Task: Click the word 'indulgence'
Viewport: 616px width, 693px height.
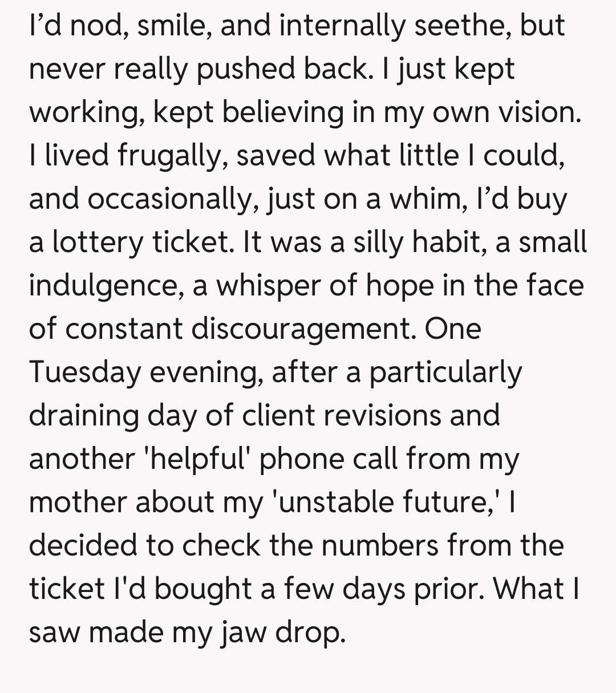Action: pos(106,286)
